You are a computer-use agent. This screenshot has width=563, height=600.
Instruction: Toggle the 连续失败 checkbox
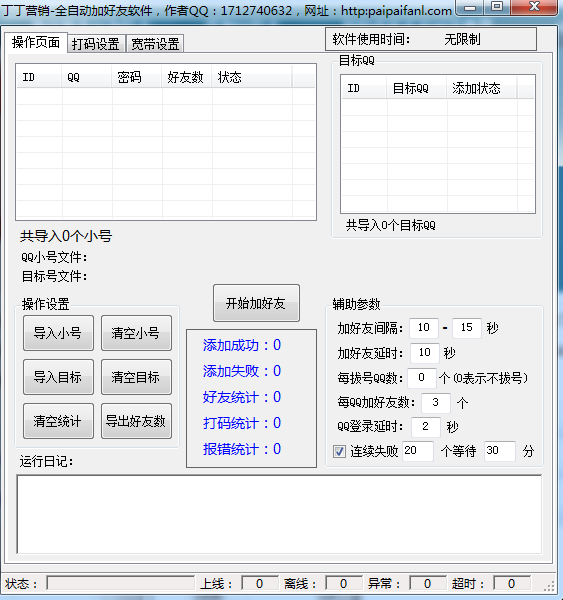(339, 451)
